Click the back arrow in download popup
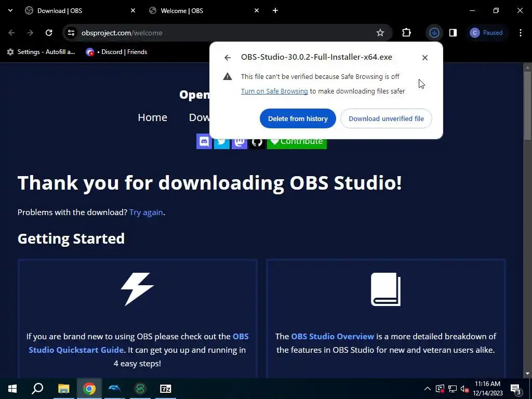The width and height of the screenshot is (532, 399). click(x=228, y=58)
